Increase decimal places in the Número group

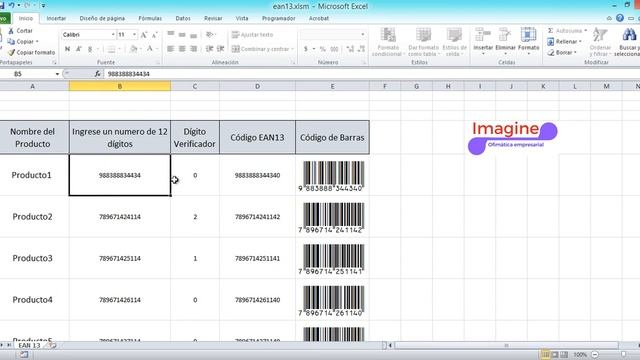click(x=350, y=49)
